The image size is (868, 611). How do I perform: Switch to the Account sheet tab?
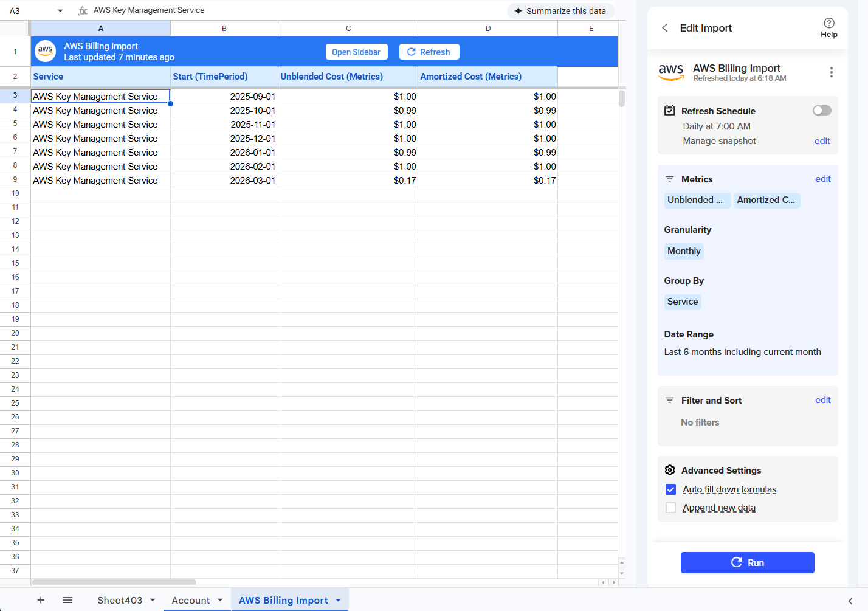pyautogui.click(x=190, y=600)
